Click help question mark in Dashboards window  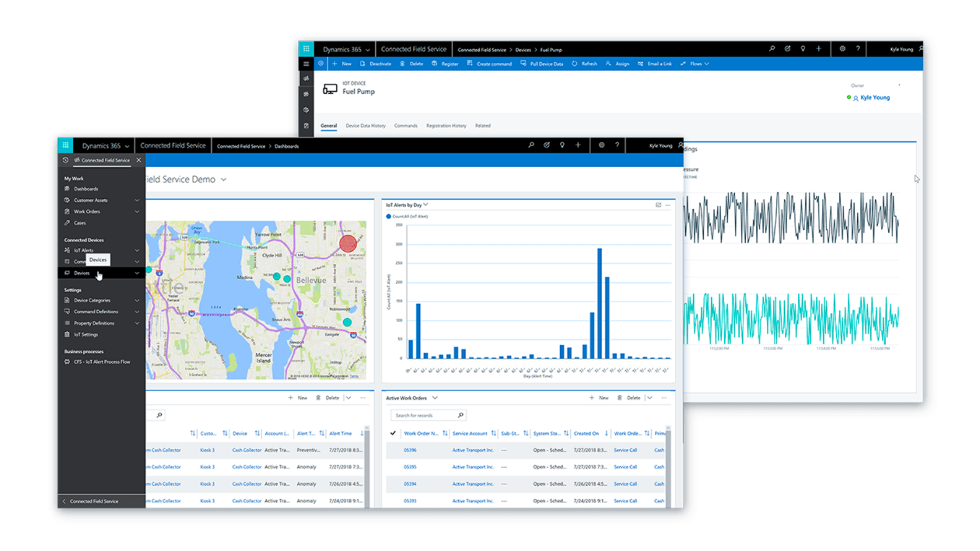[x=617, y=145]
